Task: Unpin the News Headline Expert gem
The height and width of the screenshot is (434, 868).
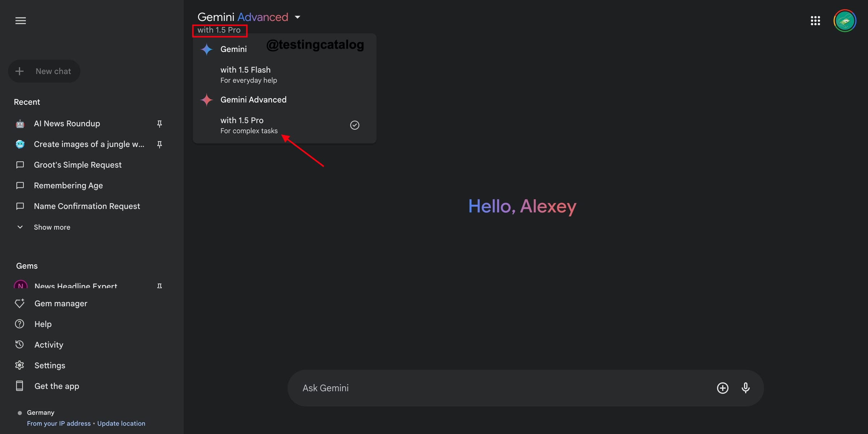Action: tap(159, 286)
